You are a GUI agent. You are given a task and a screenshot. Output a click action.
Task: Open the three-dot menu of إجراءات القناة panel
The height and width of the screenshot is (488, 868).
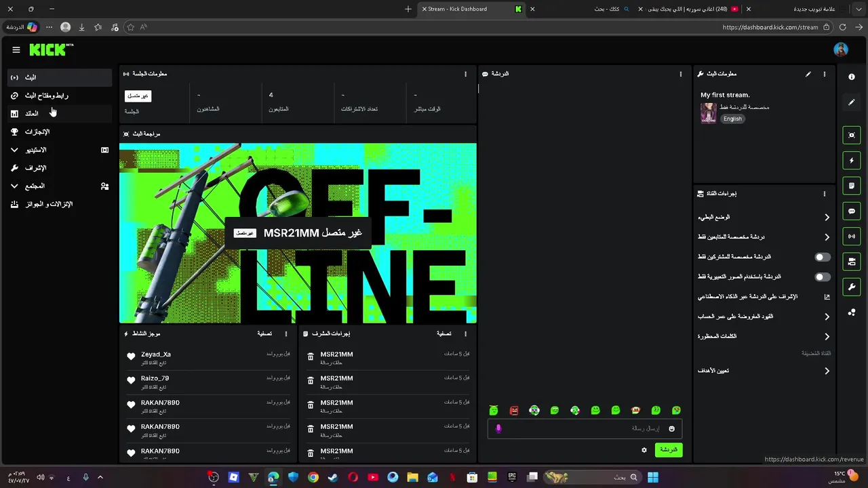click(825, 194)
